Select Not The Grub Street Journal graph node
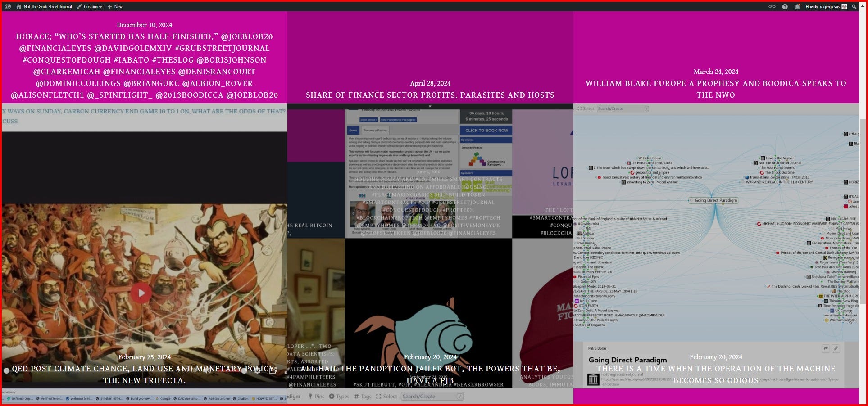The width and height of the screenshot is (868, 406). [777, 163]
